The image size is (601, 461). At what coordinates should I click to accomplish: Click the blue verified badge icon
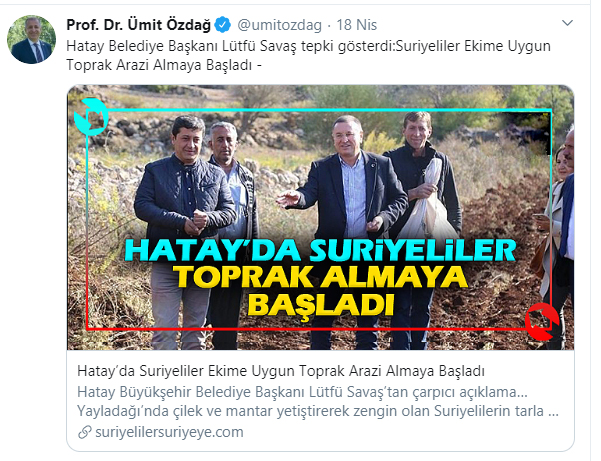222,25
